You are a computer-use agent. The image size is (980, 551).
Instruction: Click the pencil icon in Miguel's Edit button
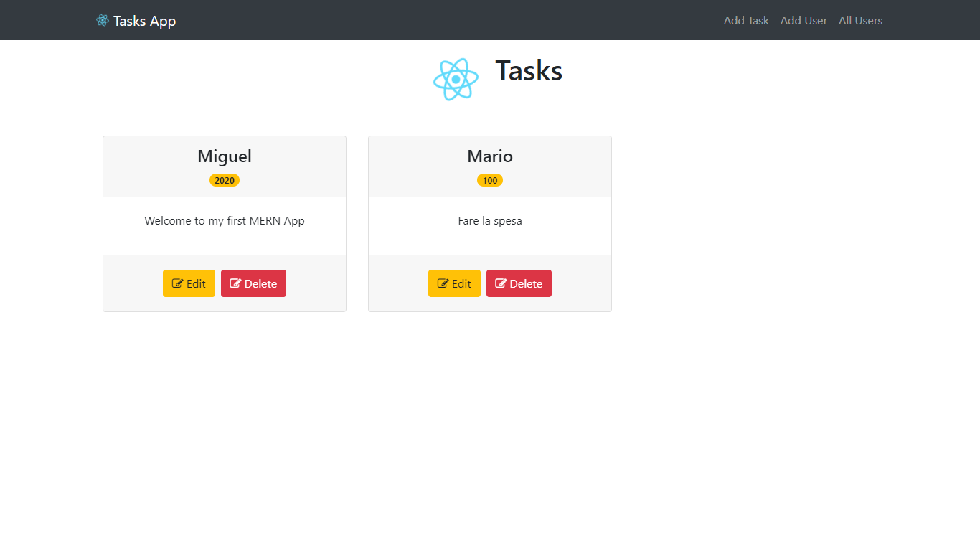click(x=178, y=283)
